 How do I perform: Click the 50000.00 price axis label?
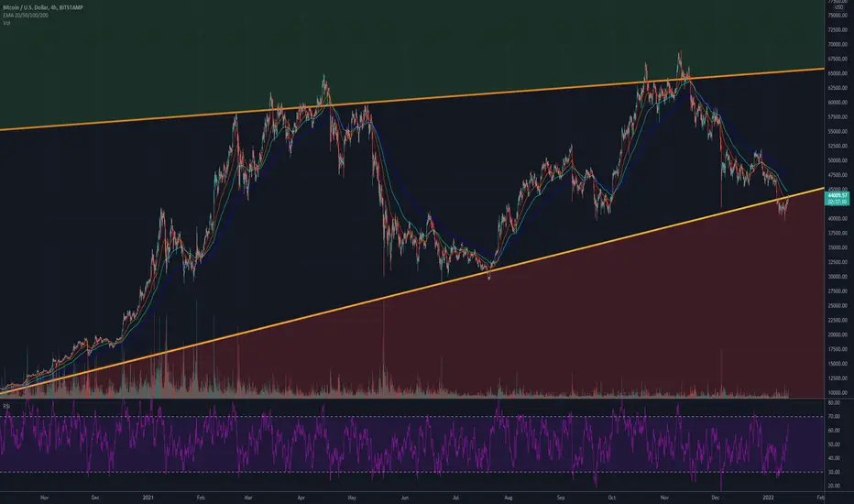[838, 160]
